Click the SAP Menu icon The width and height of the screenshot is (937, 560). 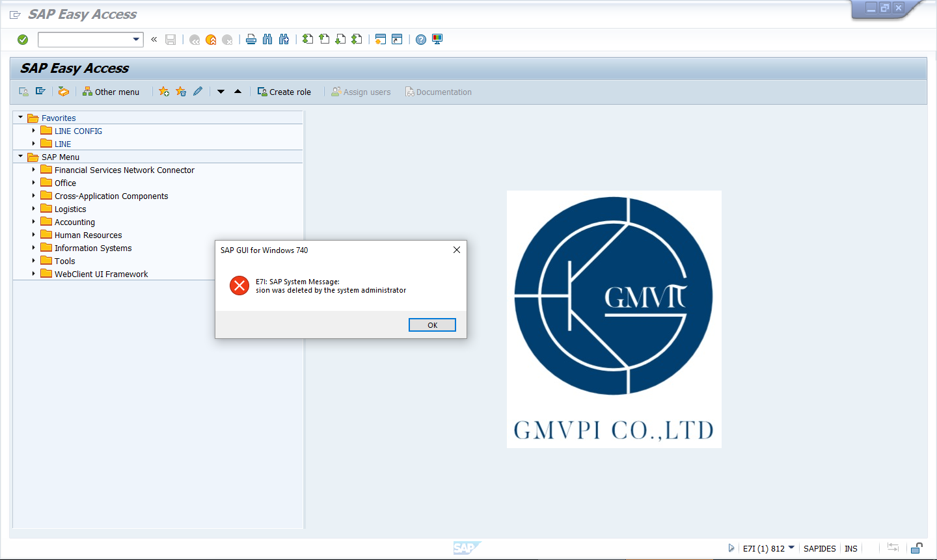[40, 92]
